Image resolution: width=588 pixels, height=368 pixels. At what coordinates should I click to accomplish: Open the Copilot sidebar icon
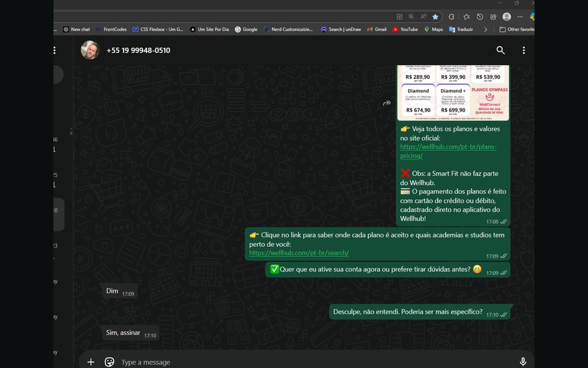pos(532,17)
